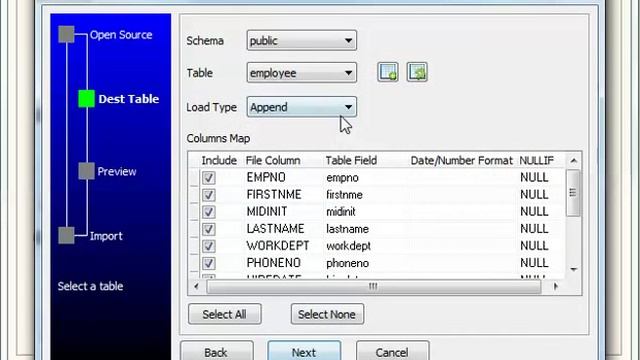Click the columns map scroll up arrow

(573, 161)
